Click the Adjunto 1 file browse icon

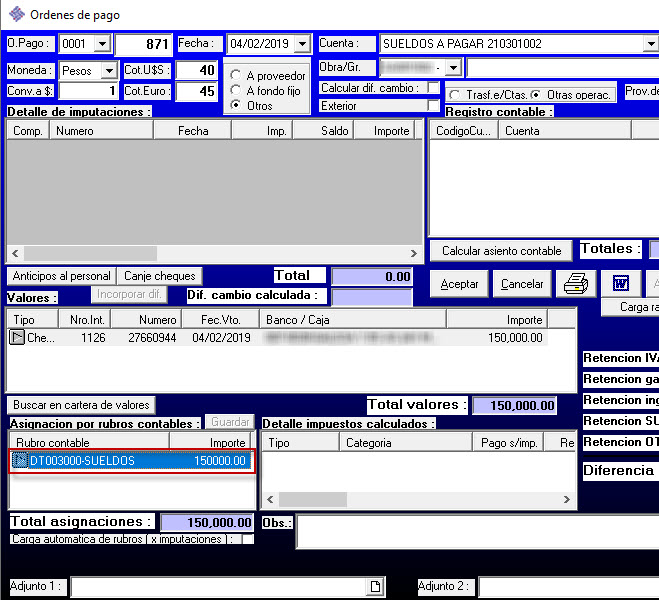tap(376, 586)
